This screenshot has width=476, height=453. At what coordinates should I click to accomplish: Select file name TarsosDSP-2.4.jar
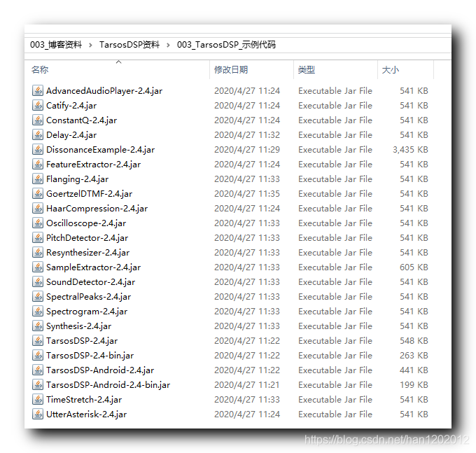[x=82, y=341]
